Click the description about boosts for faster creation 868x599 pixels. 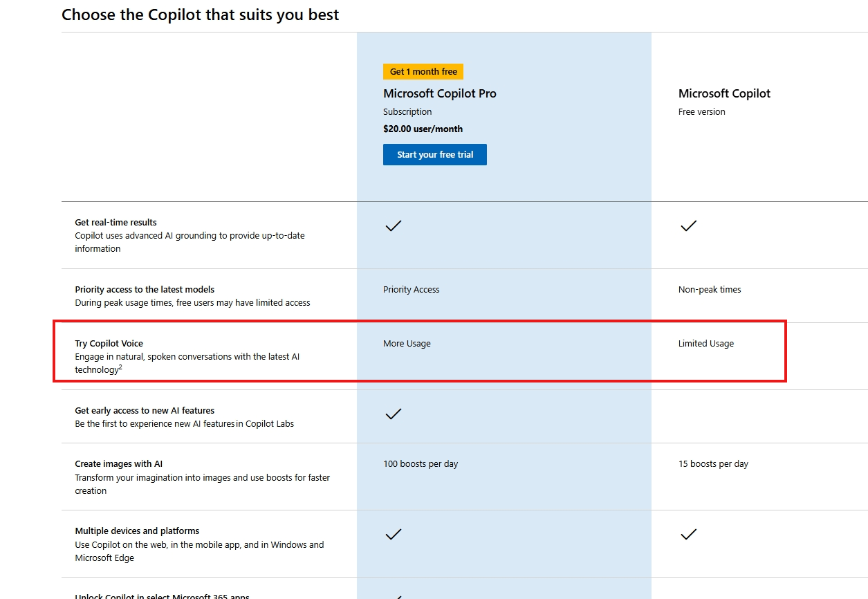[x=203, y=484]
